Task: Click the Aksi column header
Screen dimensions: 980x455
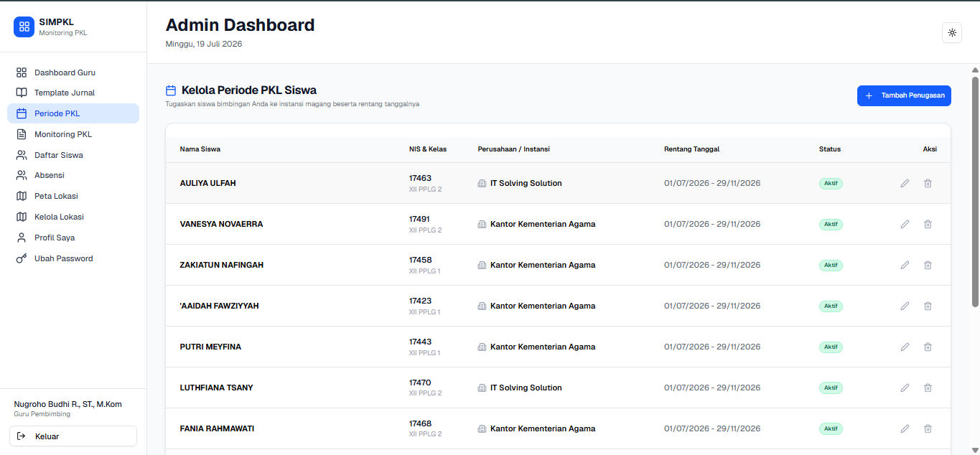Action: [x=930, y=149]
